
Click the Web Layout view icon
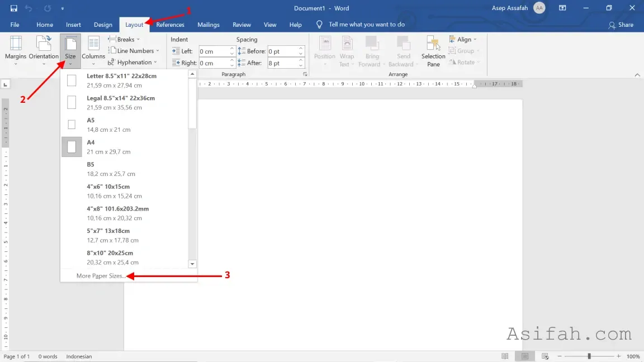pyautogui.click(x=545, y=356)
